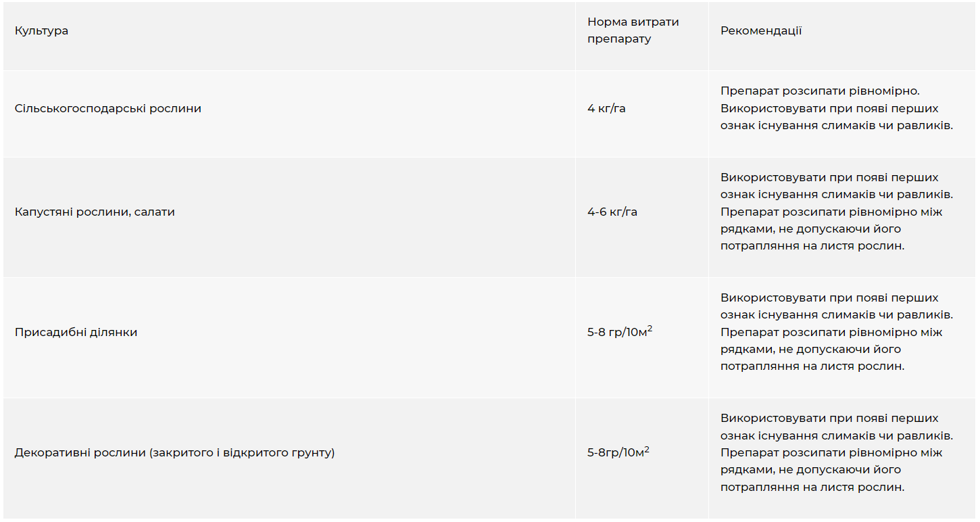Image resolution: width=980 pixels, height=522 pixels.
Task: Click the "4 кг/га" rate value
Action: (x=606, y=108)
